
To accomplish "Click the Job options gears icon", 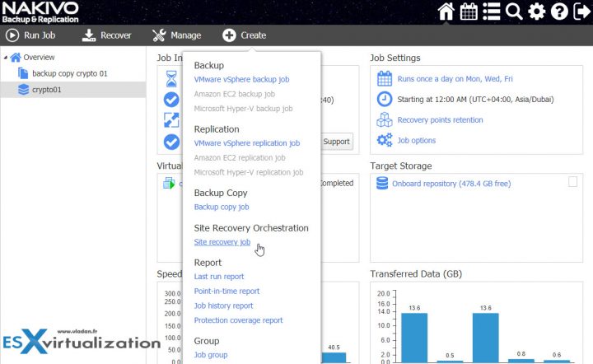I will point(385,140).
